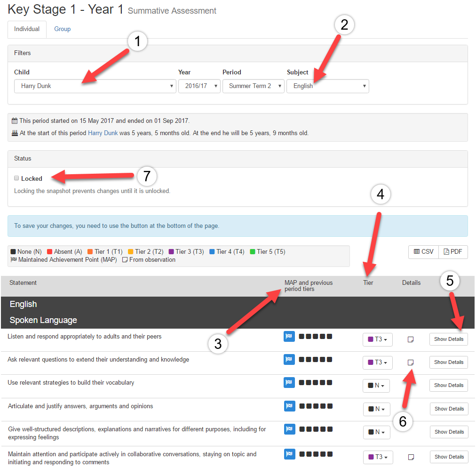This screenshot has height=468, width=476.
Task: Click the MAP flag icon in the legend
Action: (13, 260)
